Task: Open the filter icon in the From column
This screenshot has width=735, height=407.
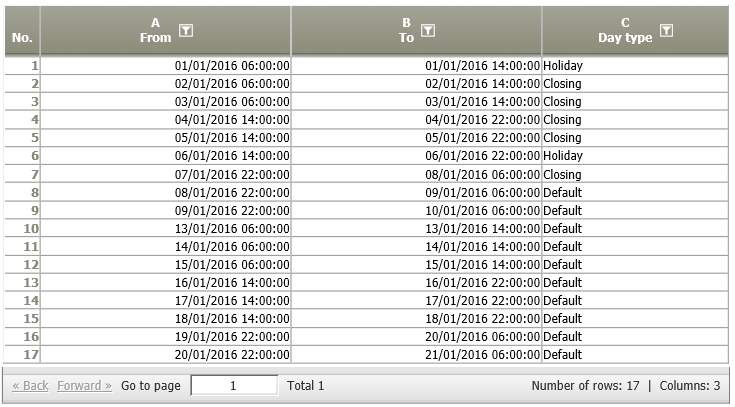Action: pos(186,30)
